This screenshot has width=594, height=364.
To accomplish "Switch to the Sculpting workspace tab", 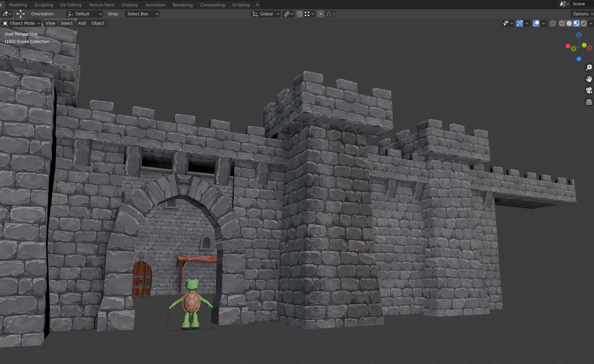I will [44, 5].
